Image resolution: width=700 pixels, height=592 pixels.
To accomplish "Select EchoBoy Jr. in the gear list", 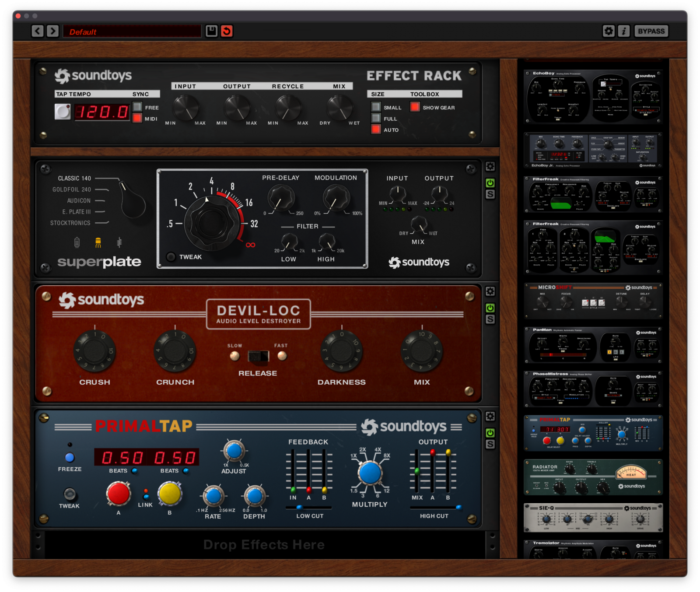I will (593, 151).
